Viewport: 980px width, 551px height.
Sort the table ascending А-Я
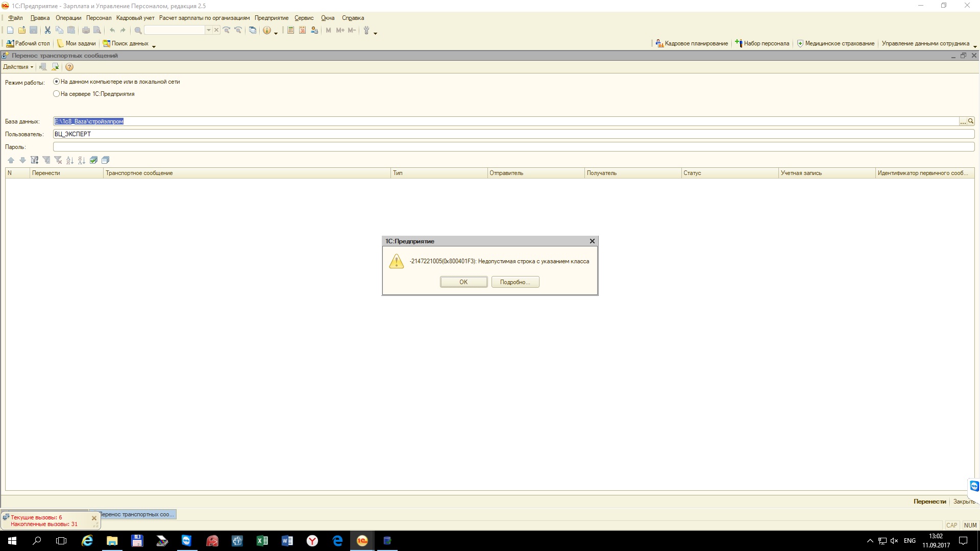[x=70, y=160]
